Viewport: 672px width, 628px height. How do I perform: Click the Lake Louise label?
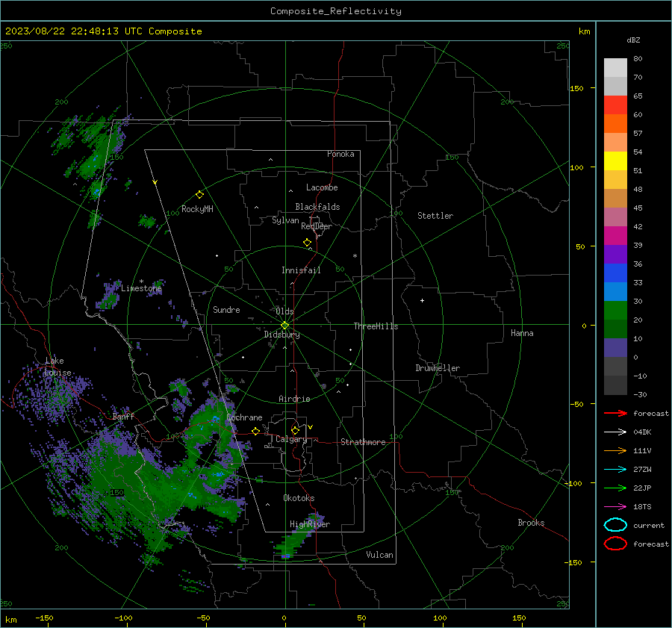(x=57, y=367)
